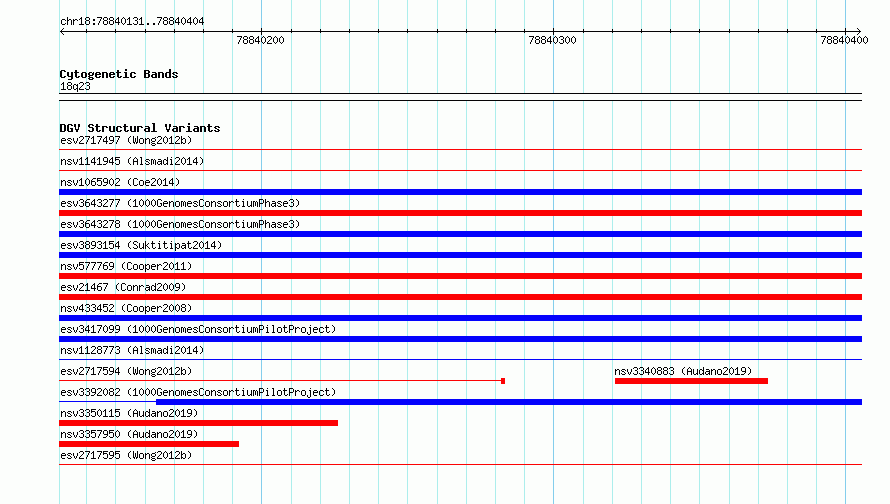This screenshot has height=504, width=890.
Task: Select the red bar under nsv577769
Action: [x=460, y=276]
